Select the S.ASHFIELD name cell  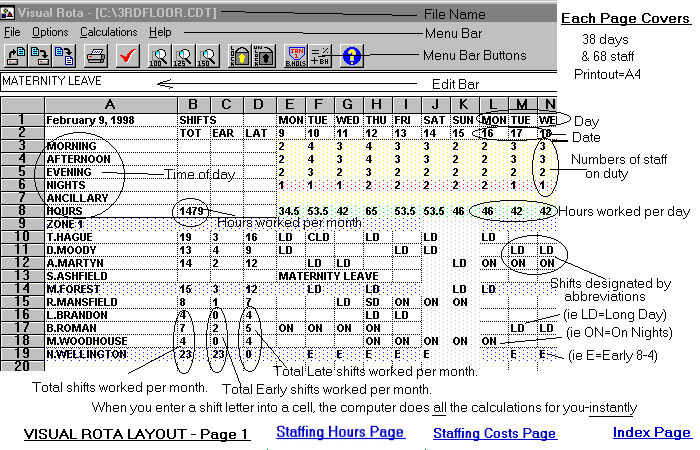coord(111,276)
